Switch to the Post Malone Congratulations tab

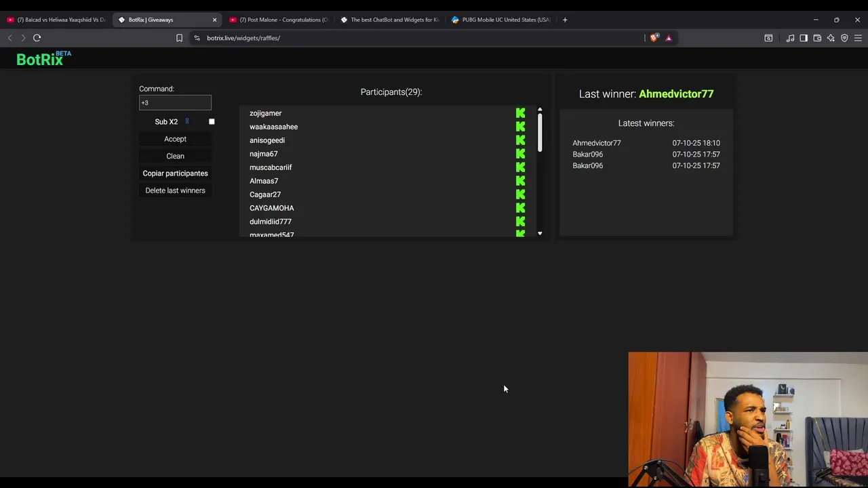click(279, 20)
